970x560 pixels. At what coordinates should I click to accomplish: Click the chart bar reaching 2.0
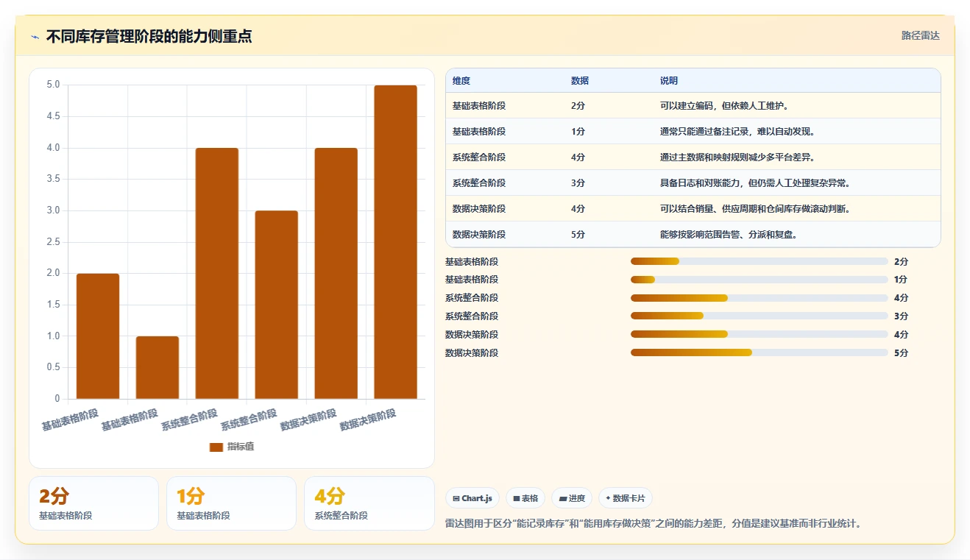[98, 336]
